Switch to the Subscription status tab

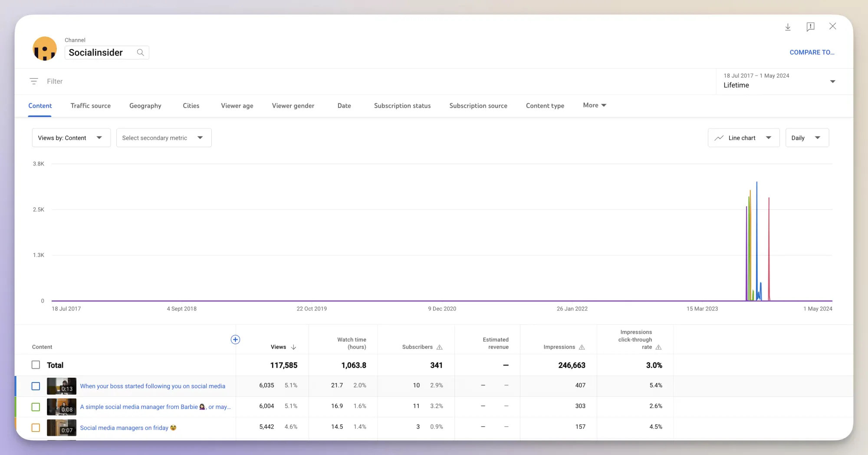402,106
